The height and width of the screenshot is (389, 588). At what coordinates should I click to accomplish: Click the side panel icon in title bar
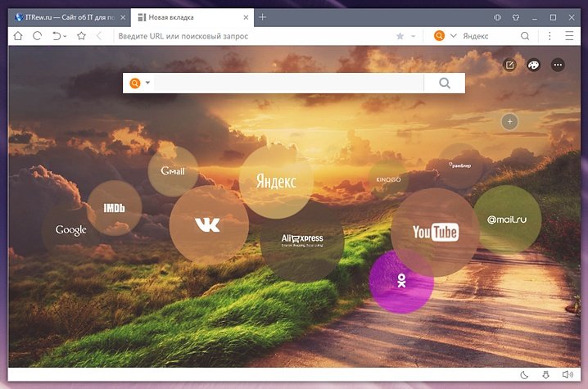point(497,17)
